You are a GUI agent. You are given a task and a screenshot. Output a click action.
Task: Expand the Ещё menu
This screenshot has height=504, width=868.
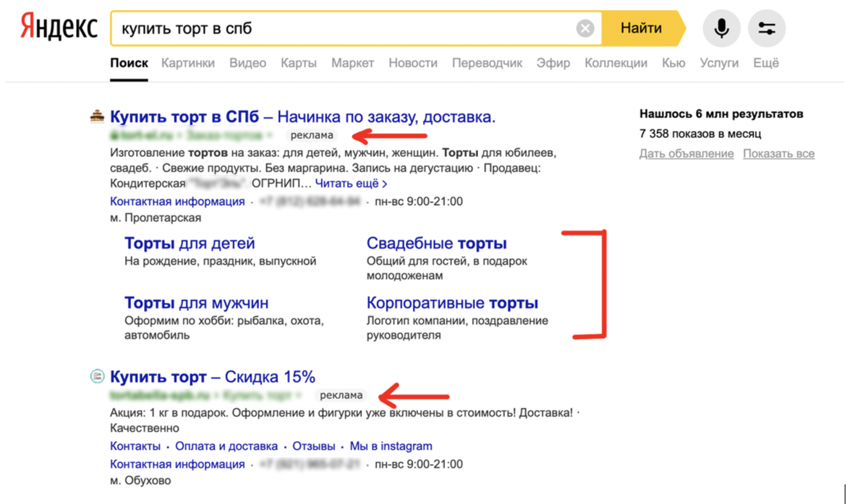[x=766, y=63]
